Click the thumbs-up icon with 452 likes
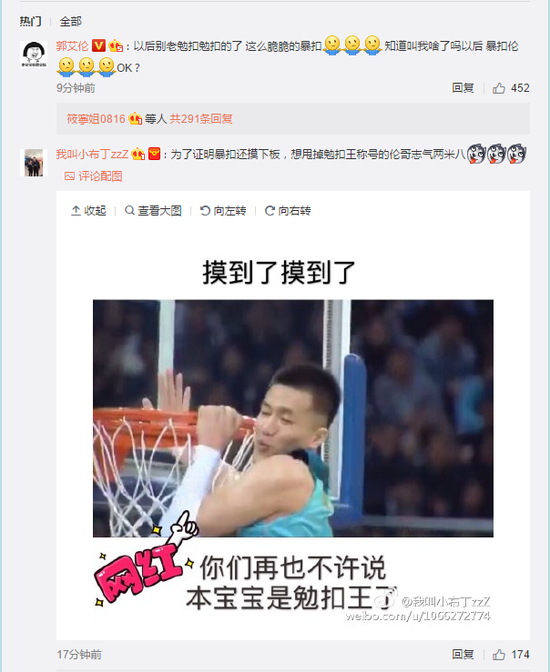550x672 pixels. click(x=499, y=88)
